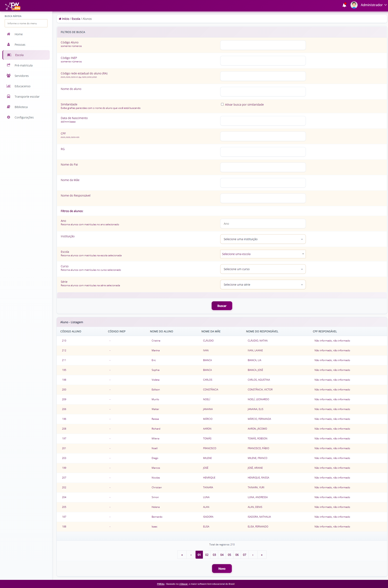Open the Pré-matrícula menu item
Screen dimensions: 388x588
pyautogui.click(x=23, y=65)
